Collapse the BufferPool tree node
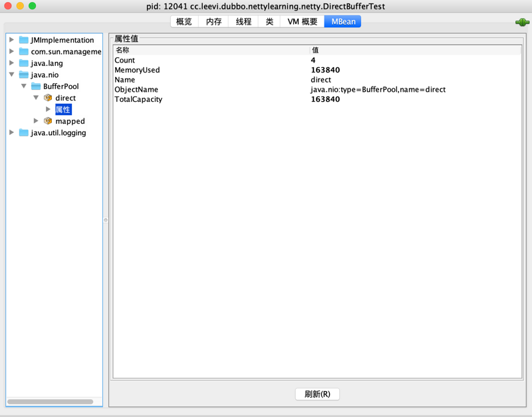The width and height of the screenshot is (532, 417). pos(24,86)
